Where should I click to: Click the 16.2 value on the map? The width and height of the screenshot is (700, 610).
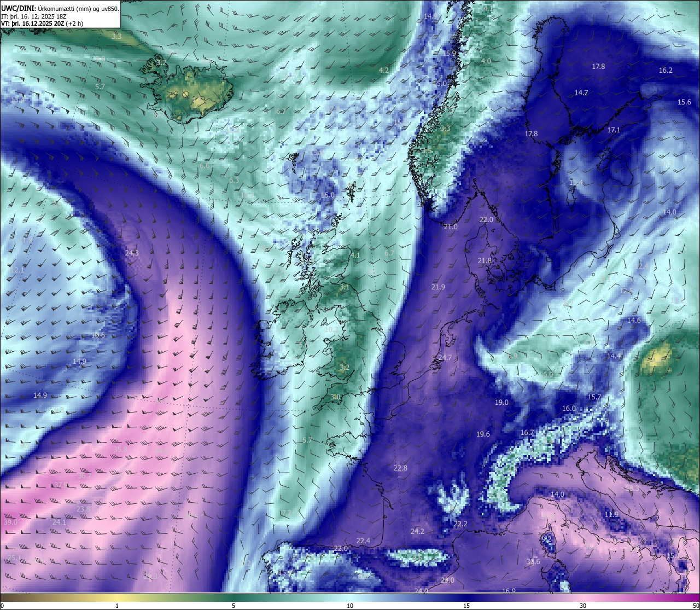(x=666, y=70)
